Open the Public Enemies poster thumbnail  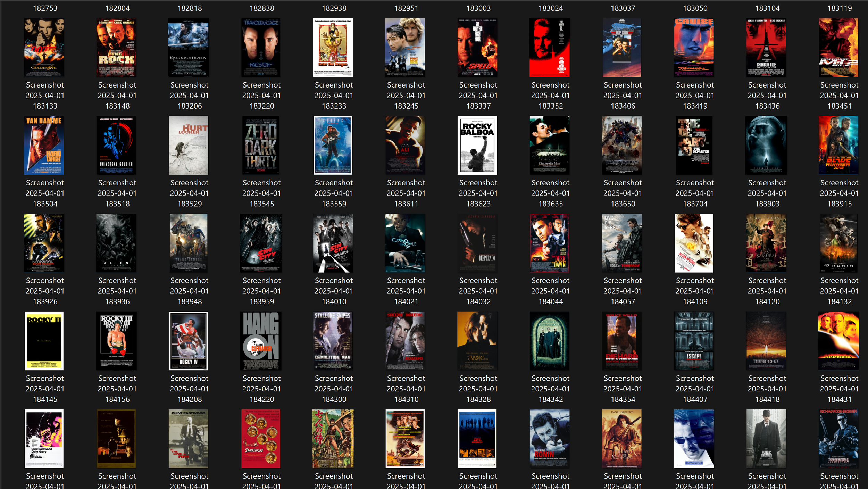[x=766, y=439]
